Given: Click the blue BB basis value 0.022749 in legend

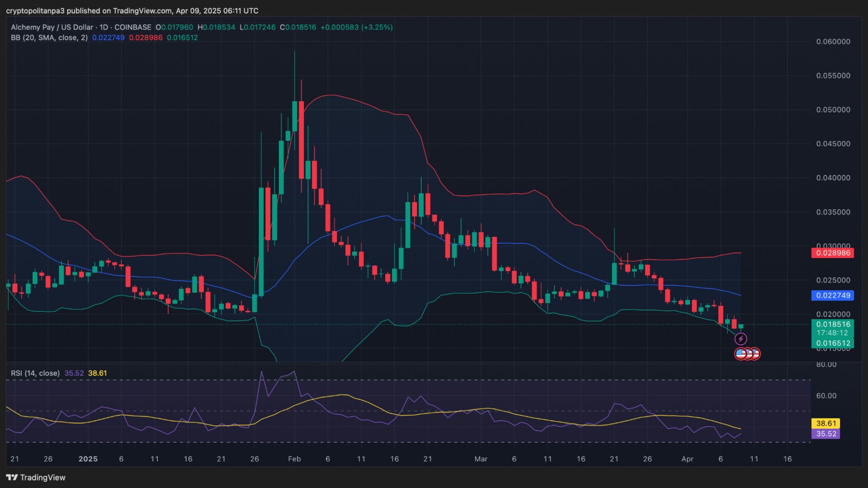Looking at the screenshot, I should pyautogui.click(x=108, y=38).
